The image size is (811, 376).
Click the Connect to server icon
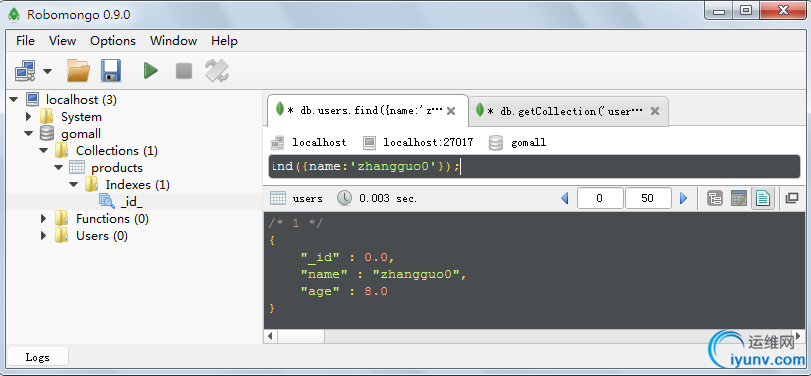(25, 71)
